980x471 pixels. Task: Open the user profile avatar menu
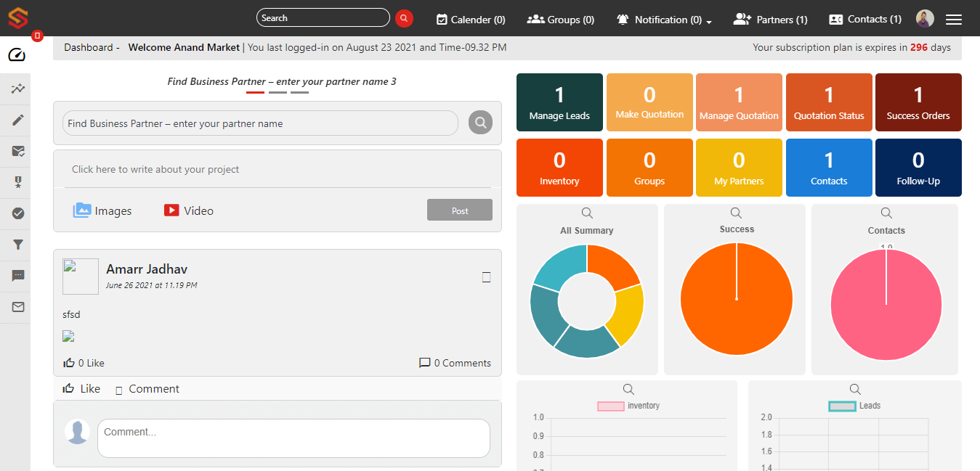pyautogui.click(x=925, y=19)
